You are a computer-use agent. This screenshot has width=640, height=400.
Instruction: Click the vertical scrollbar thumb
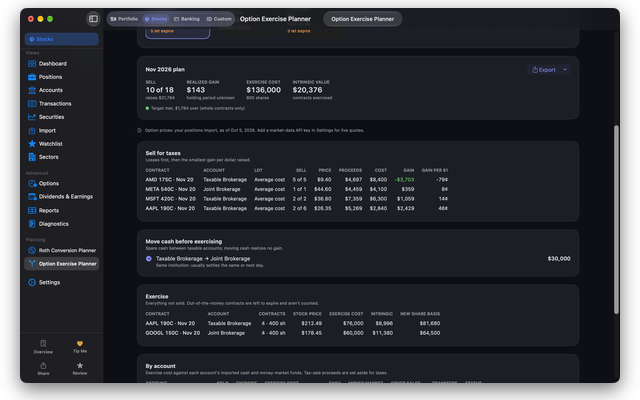[616, 220]
